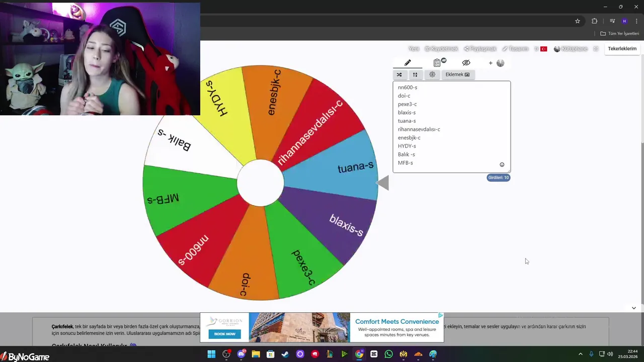644x362 pixels.
Task: Open Discord from the taskbar
Action: coord(241,354)
